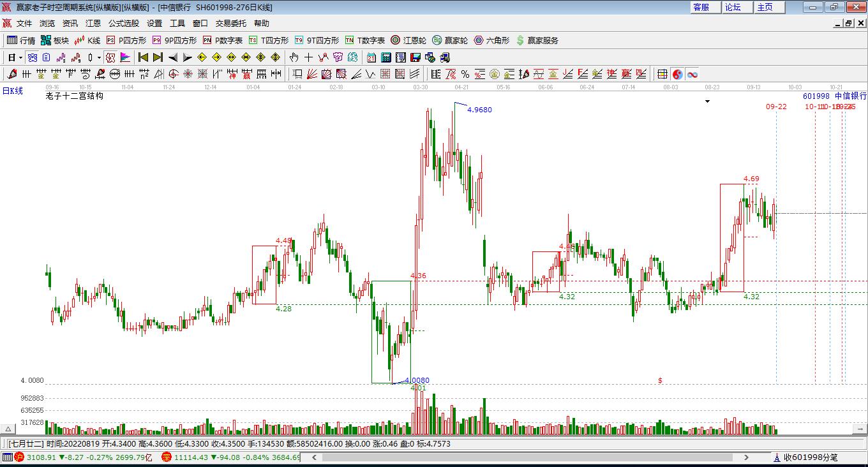Screen dimensions: 868x467
Task: Open the 浏览 menu
Action: (47, 23)
